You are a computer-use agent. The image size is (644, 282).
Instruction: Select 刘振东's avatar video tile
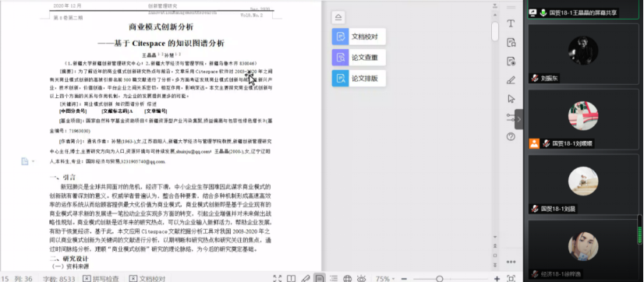(583, 55)
